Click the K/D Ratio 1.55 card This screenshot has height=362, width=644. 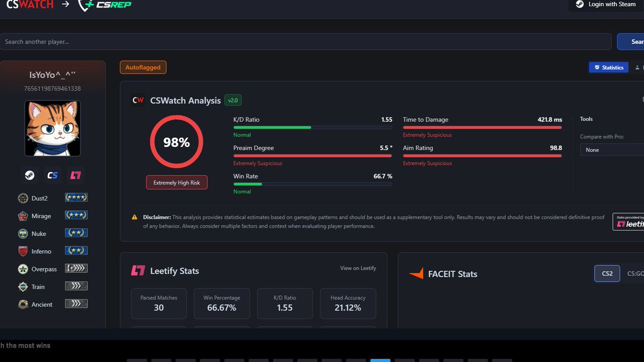(x=284, y=304)
